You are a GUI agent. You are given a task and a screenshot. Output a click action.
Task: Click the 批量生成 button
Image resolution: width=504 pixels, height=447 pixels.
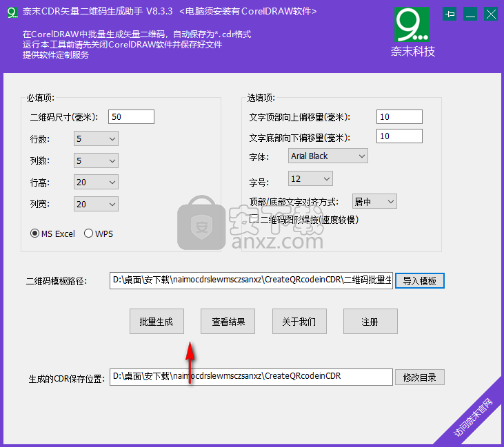point(157,322)
